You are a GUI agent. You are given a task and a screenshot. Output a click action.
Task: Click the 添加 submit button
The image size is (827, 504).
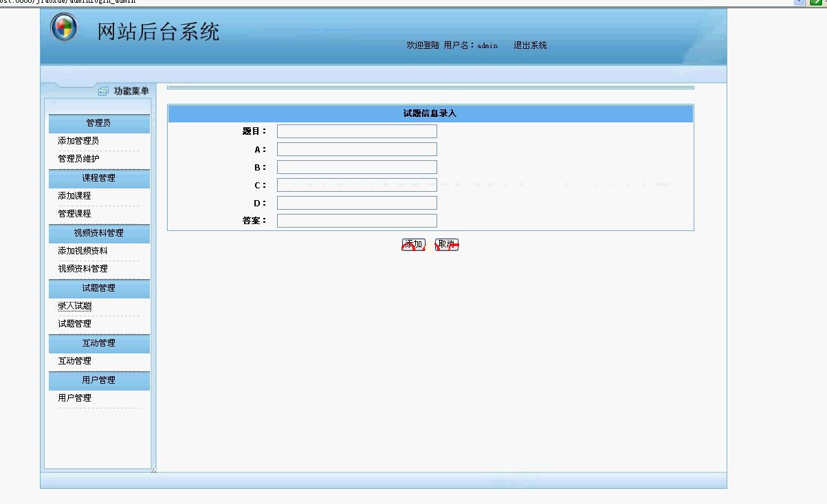tap(413, 245)
